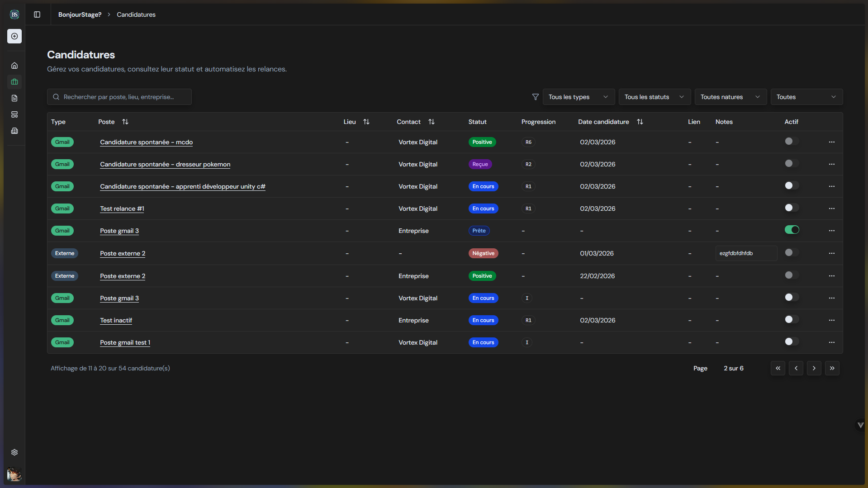Disable the active toggle for Prête row
The width and height of the screenshot is (868, 488).
coord(792,230)
